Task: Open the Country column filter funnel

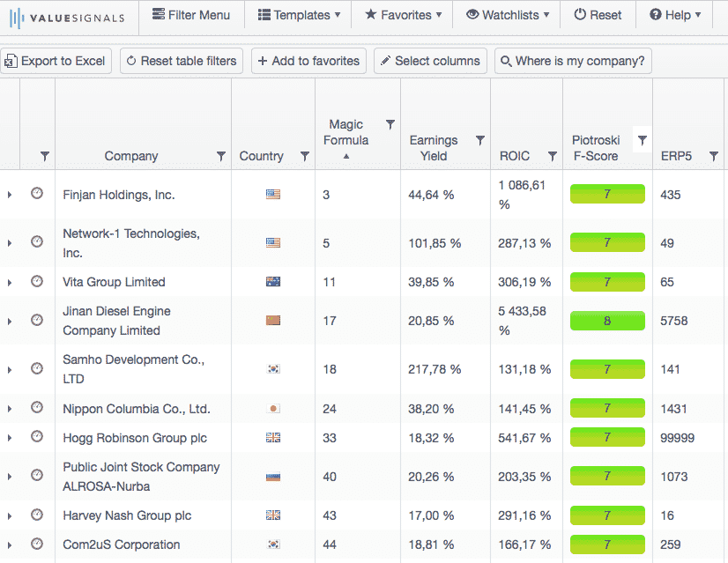Action: [305, 157]
